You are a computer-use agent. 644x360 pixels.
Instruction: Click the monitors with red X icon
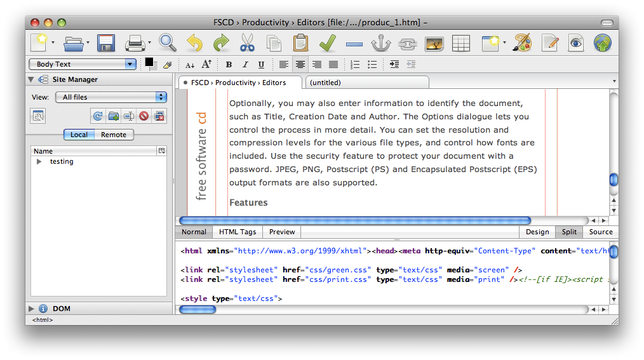click(159, 116)
